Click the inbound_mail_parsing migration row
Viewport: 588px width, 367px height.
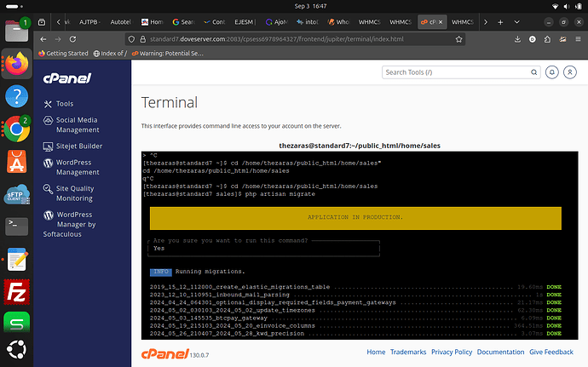coord(355,295)
